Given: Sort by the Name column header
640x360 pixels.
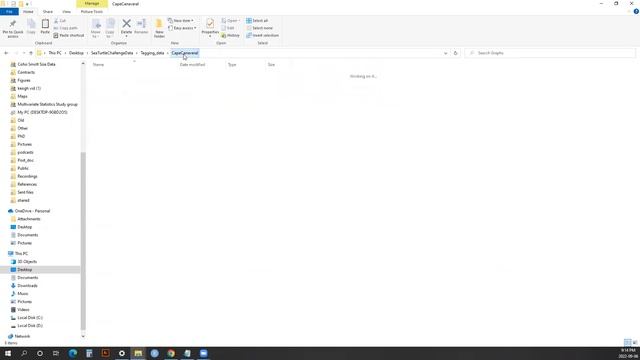Looking at the screenshot, I should [98, 64].
